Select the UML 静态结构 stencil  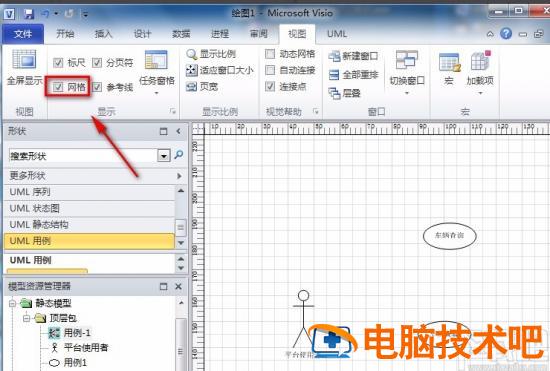click(89, 225)
